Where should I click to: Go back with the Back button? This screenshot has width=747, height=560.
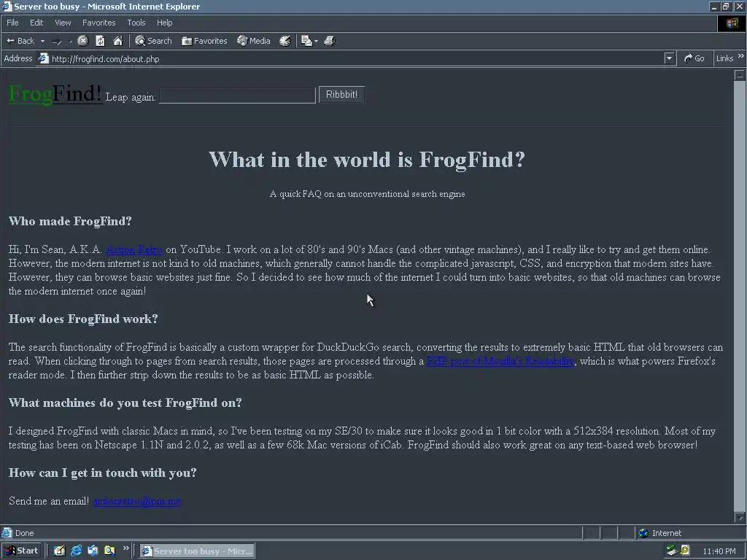(20, 41)
